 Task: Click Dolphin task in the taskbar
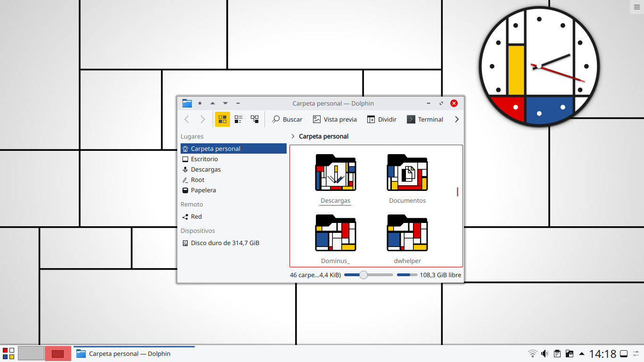134,354
